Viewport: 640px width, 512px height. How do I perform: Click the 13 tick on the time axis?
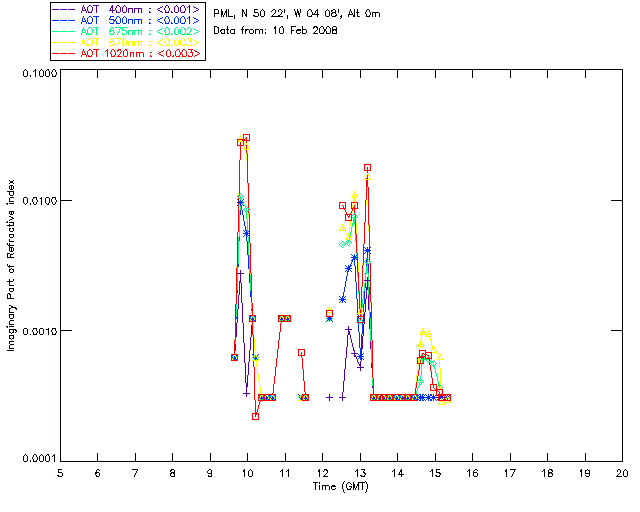360,472
